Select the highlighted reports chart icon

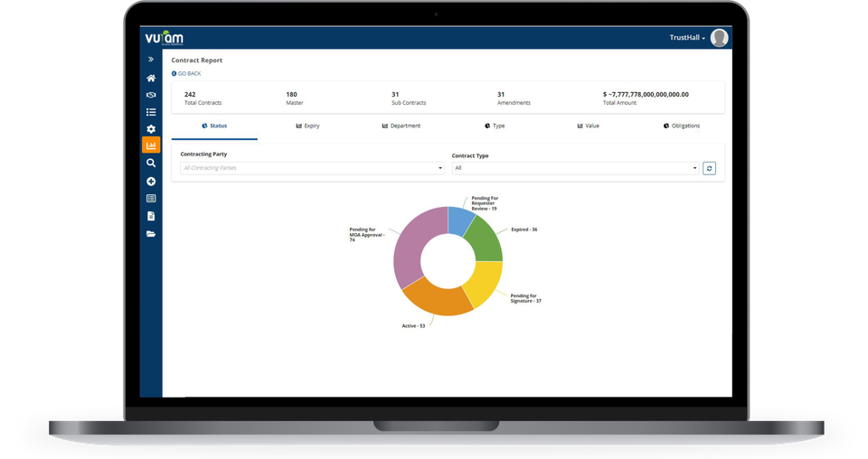151,145
